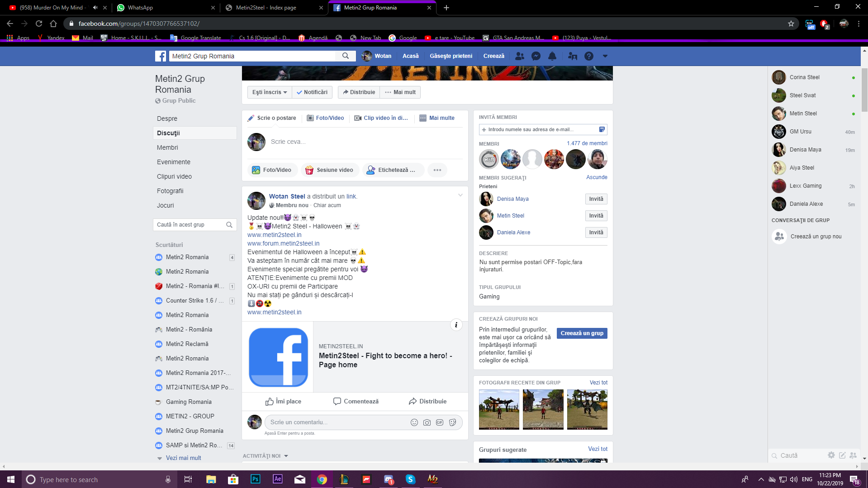The height and width of the screenshot is (488, 868).
Task: Invite Denisa Maya with Invită button
Action: click(x=596, y=199)
